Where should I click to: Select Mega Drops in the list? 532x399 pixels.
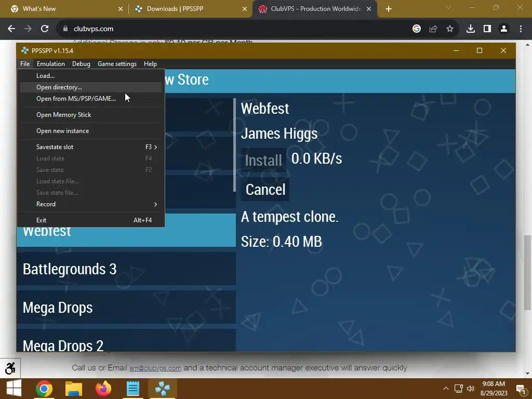coord(126,308)
